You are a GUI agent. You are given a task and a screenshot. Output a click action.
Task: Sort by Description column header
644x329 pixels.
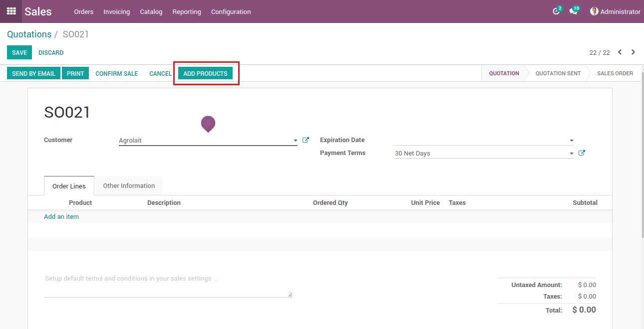pos(164,202)
